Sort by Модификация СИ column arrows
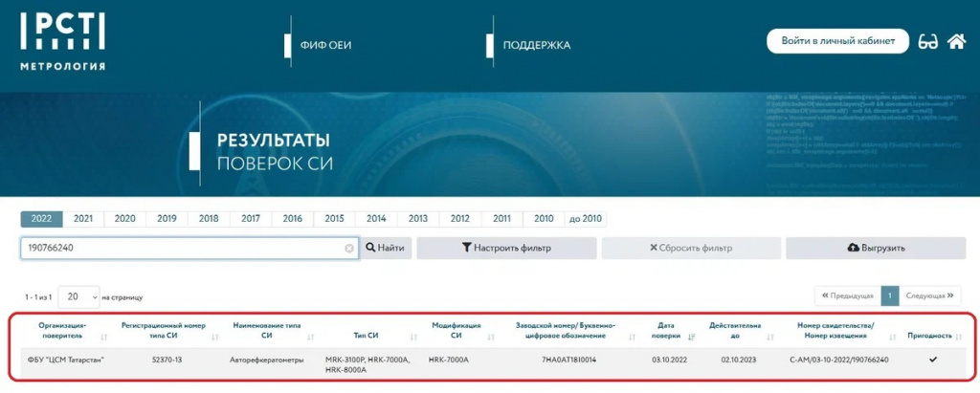 tap(491, 337)
